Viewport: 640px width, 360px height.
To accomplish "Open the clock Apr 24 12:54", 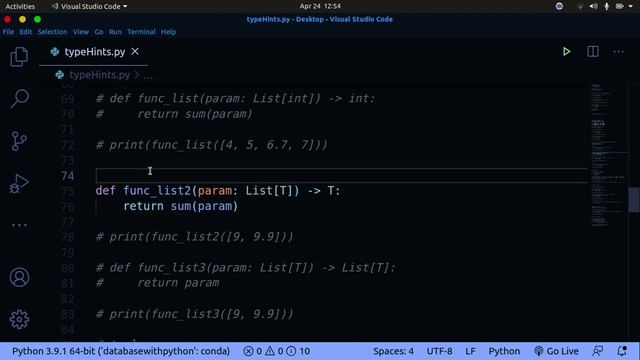I will [320, 6].
